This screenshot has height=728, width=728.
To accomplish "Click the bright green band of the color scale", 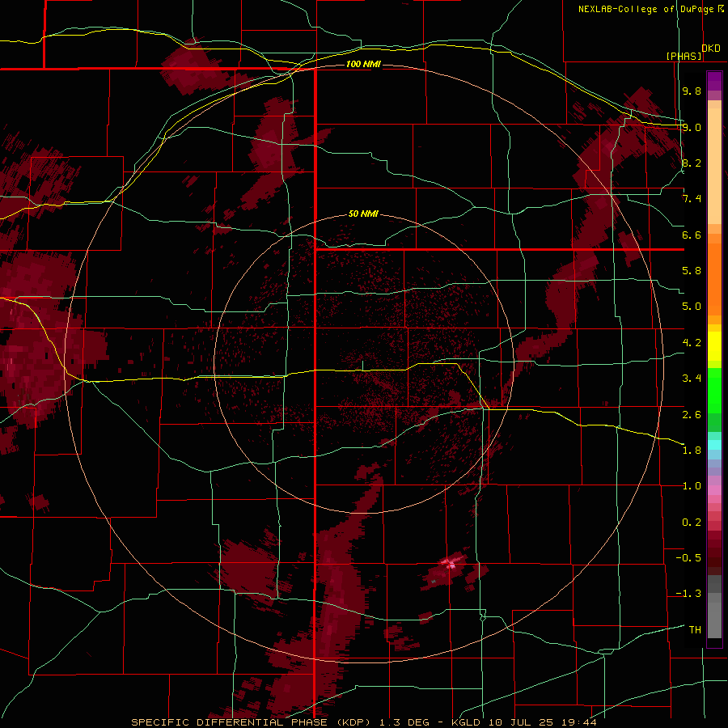I will click(714, 390).
